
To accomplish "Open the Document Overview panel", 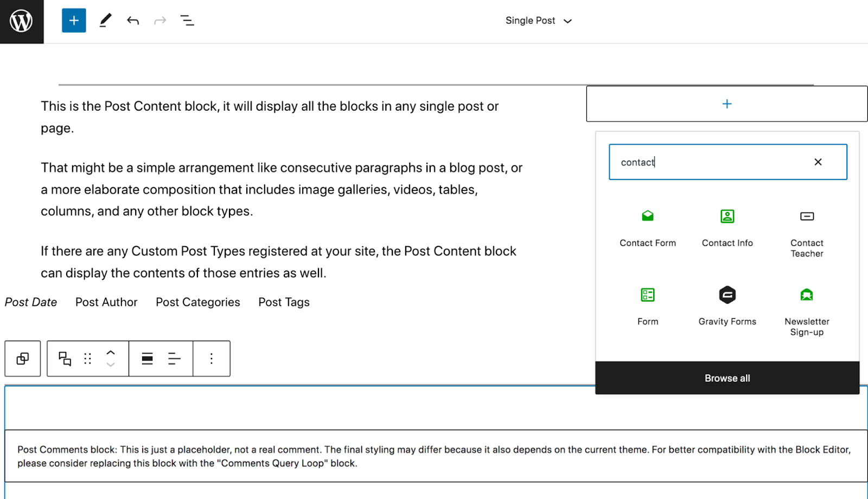I will click(x=187, y=20).
